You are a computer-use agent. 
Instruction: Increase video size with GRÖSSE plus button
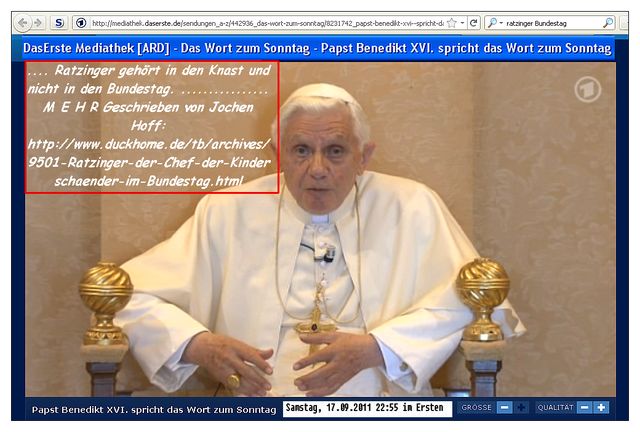[x=521, y=408]
